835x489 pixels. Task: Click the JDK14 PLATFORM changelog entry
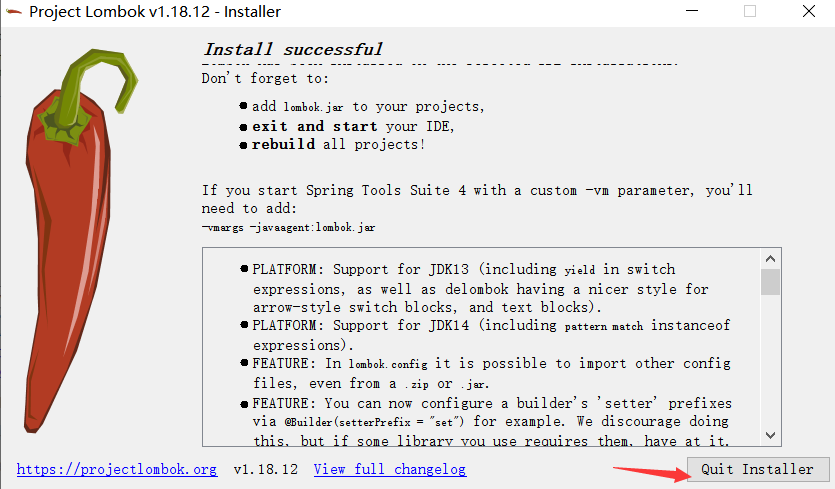[x=485, y=335]
